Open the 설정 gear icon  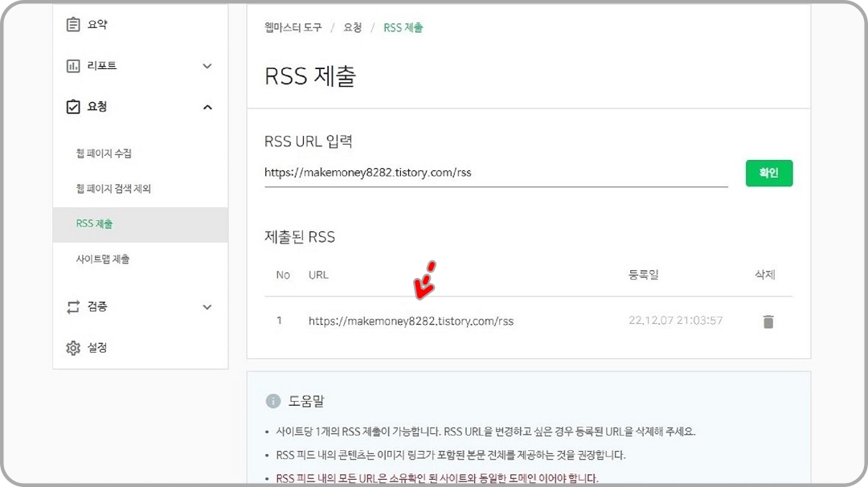[x=73, y=347]
